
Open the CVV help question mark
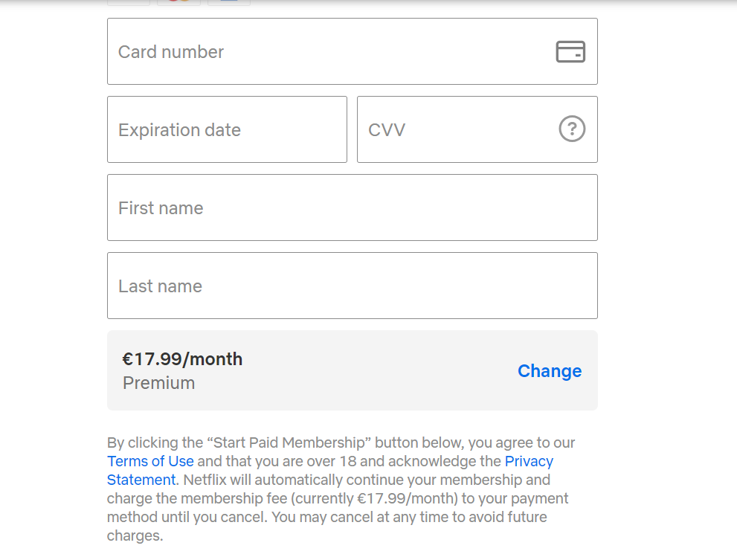(x=572, y=129)
